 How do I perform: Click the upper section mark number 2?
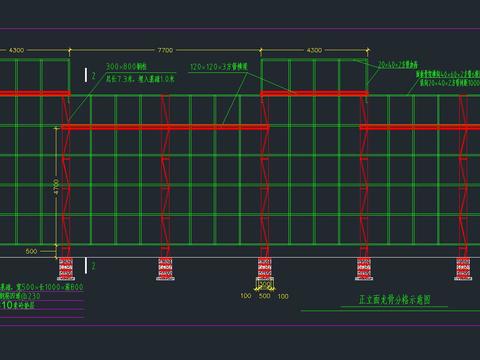point(93,76)
